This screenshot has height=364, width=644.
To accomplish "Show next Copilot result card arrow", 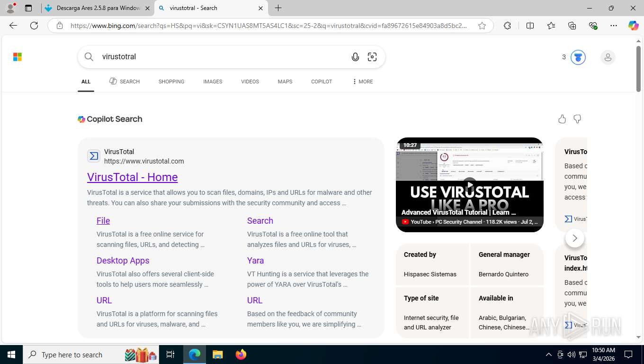I will coord(575,238).
